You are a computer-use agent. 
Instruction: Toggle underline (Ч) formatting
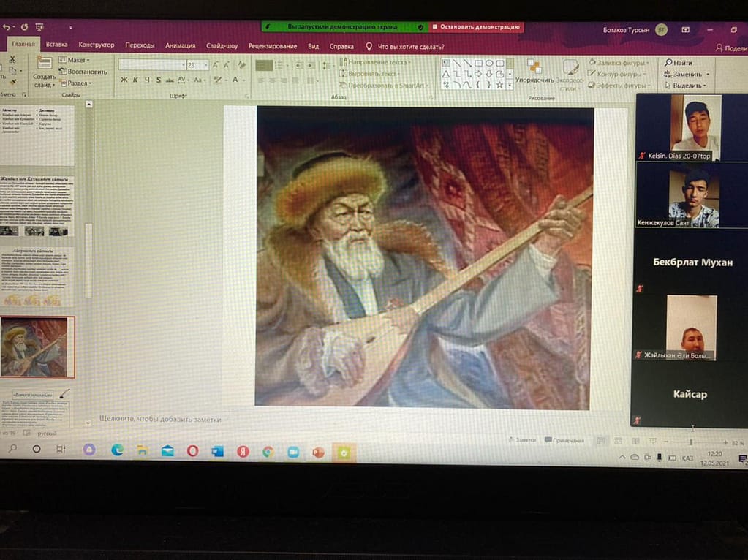pos(146,80)
